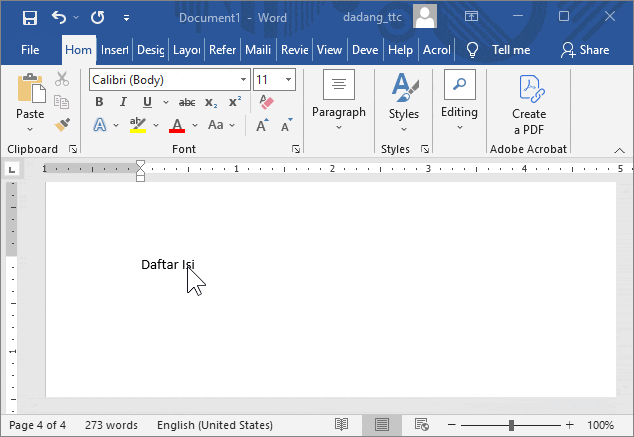Click the 273 words count in status bar
Image resolution: width=634 pixels, height=437 pixels.
(x=111, y=425)
